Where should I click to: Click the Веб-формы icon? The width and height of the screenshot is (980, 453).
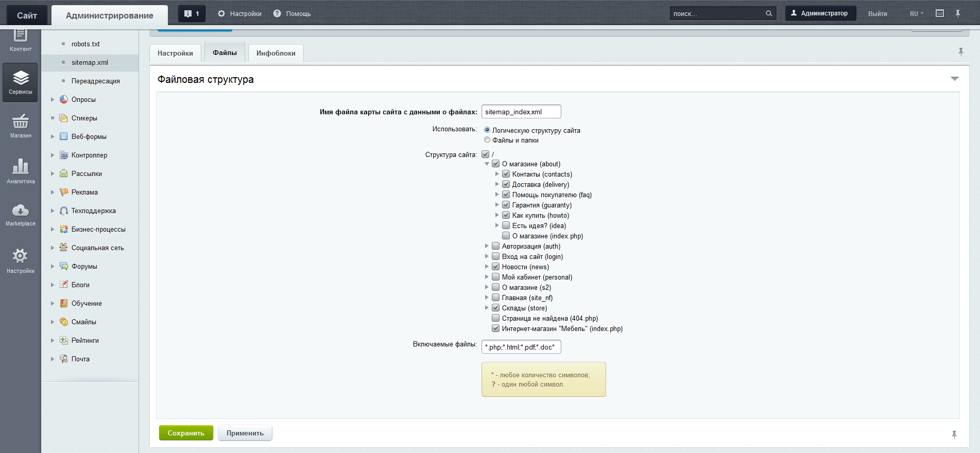[64, 136]
